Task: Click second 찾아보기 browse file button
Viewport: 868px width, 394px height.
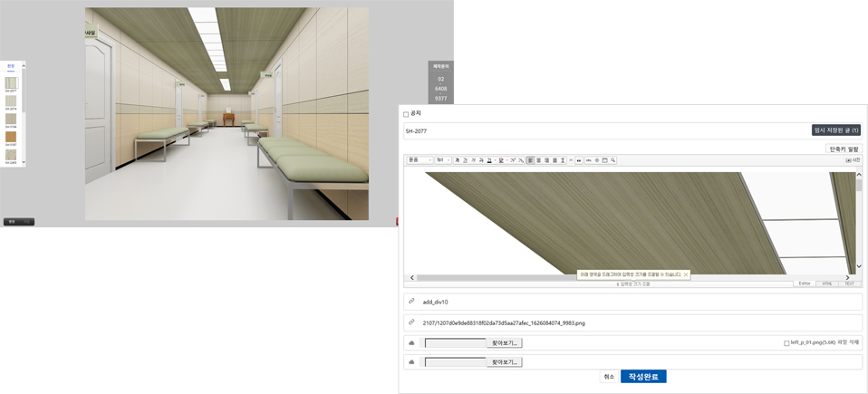Action: 505,361
